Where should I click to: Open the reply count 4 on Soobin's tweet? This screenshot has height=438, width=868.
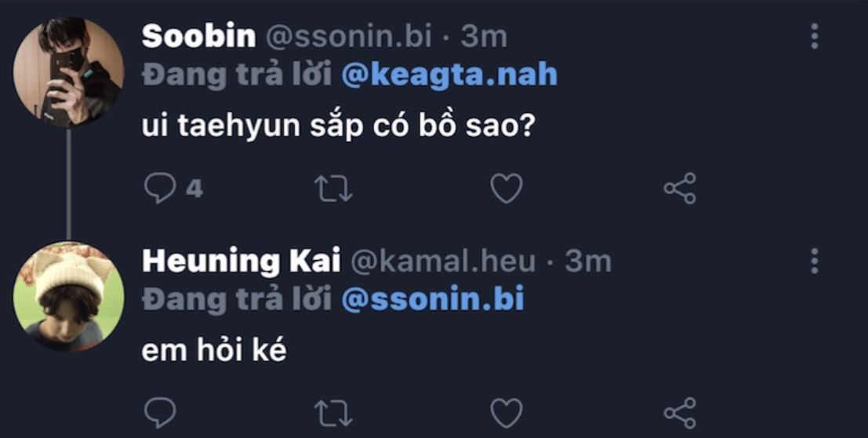(x=194, y=189)
